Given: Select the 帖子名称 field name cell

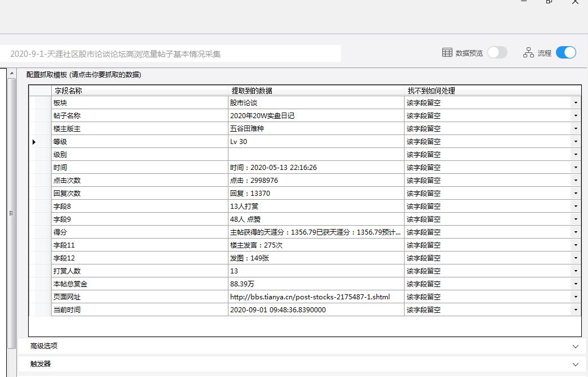Looking at the screenshot, I should (140, 115).
